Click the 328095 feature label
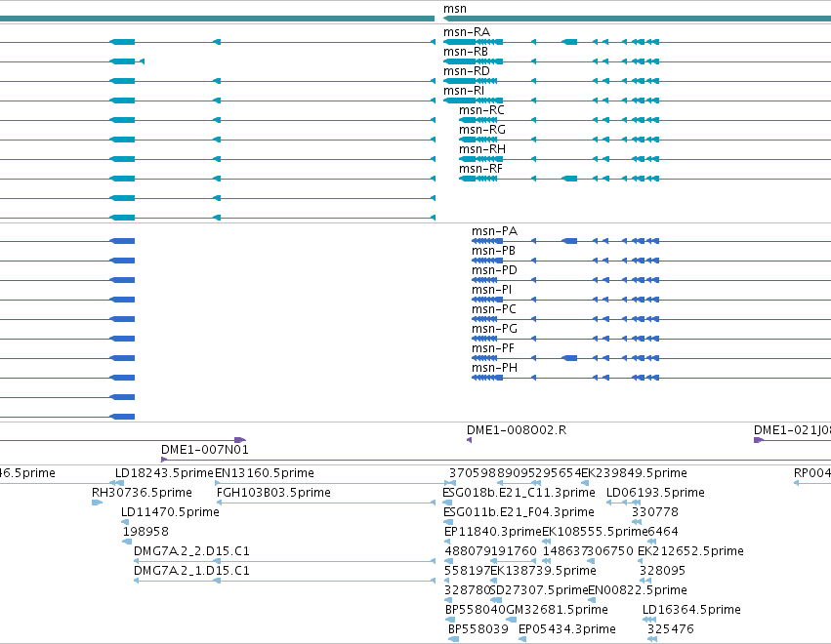This screenshot has height=644, width=831. click(662, 571)
